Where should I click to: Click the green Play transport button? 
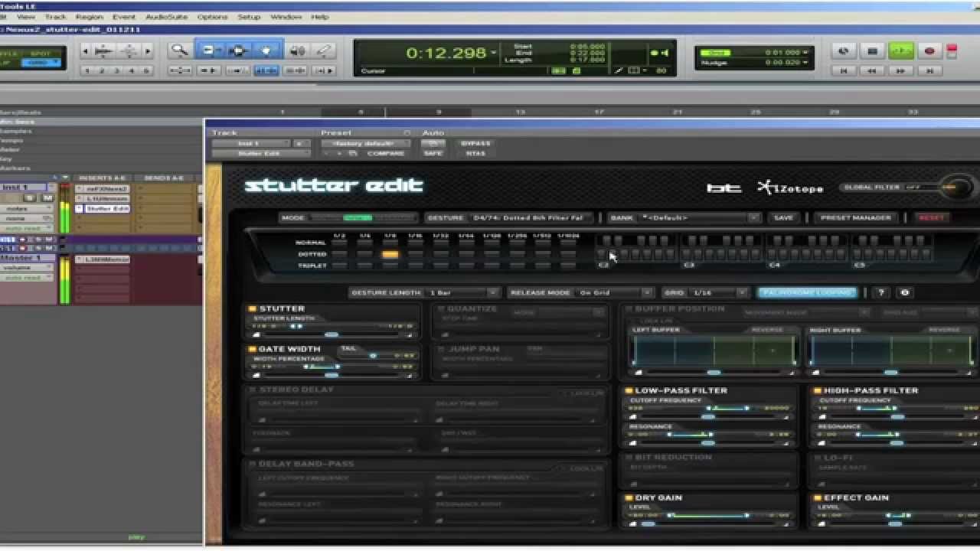pyautogui.click(x=900, y=51)
